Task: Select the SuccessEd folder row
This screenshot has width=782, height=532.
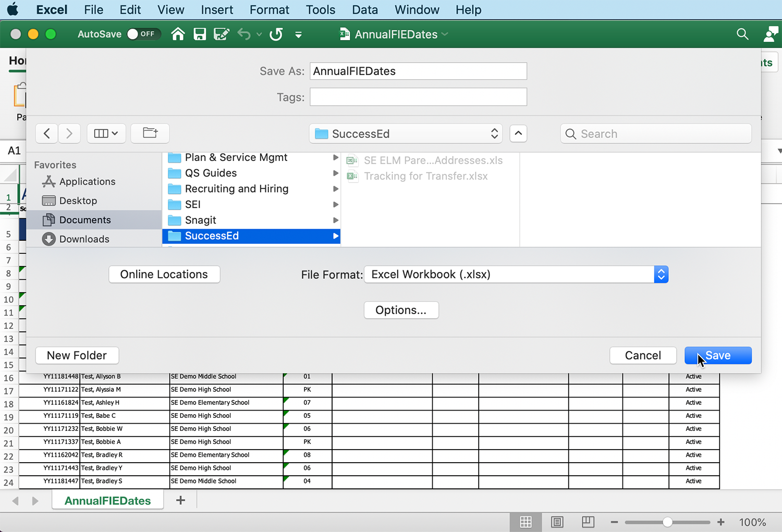Action: click(x=251, y=236)
